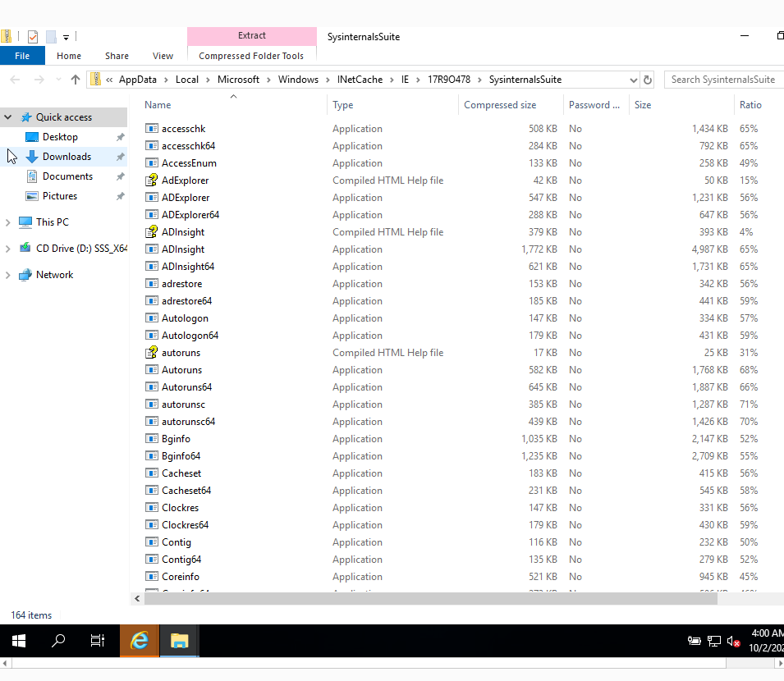The image size is (784, 681).
Task: Click the ADInsight help file icon
Action: [152, 232]
